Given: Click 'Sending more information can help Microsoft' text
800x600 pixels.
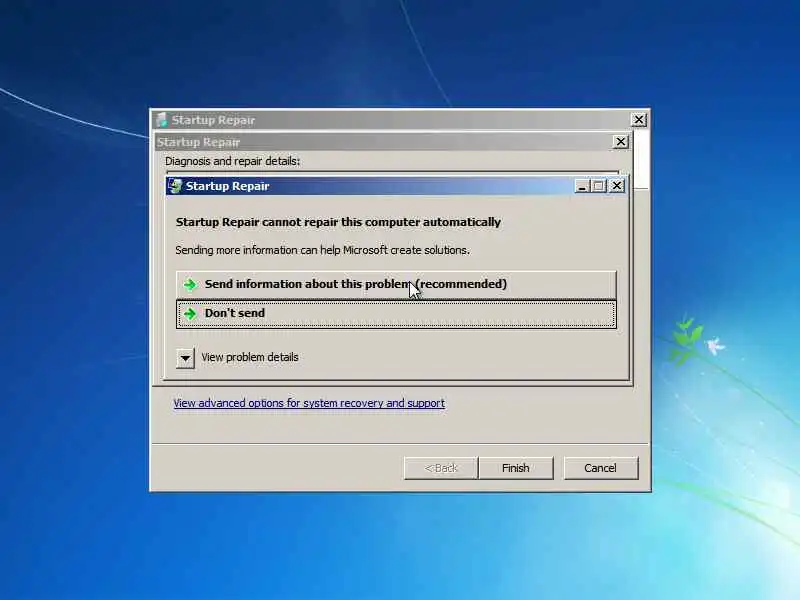Looking at the screenshot, I should [x=322, y=250].
